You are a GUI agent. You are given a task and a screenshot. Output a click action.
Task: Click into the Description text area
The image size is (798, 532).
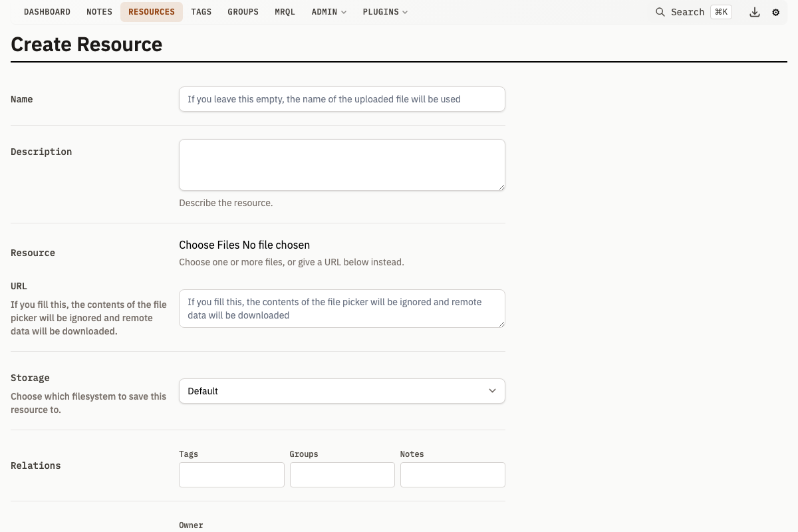342,165
